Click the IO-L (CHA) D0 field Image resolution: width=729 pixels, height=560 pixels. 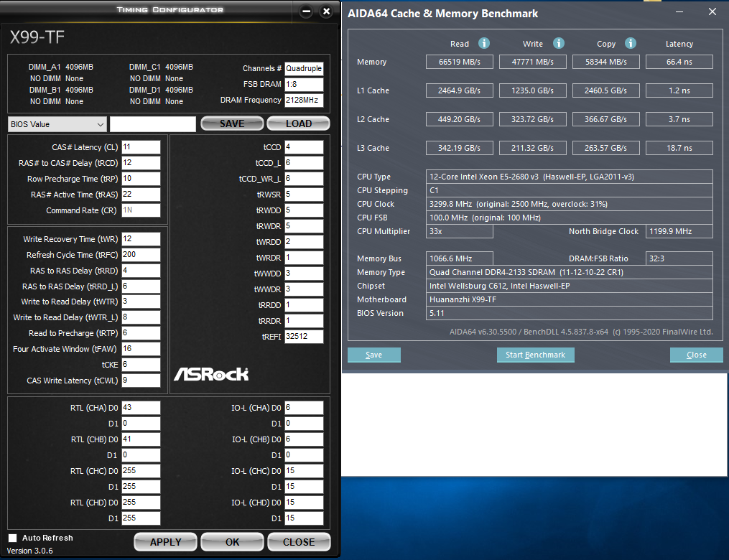[304, 408]
